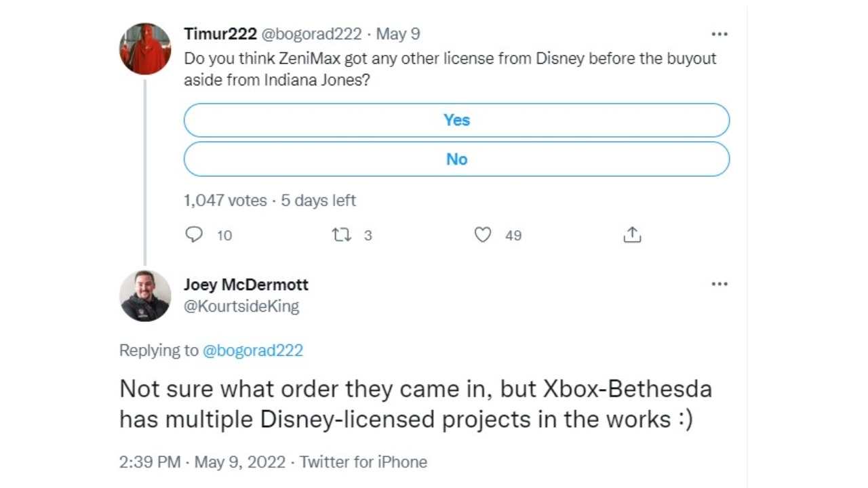The image size is (868, 488).
Task: Open Joey McDermott's profile photo
Action: tap(145, 296)
